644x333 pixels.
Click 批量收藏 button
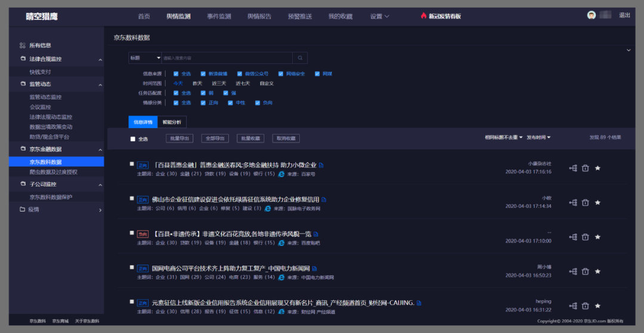click(x=250, y=139)
